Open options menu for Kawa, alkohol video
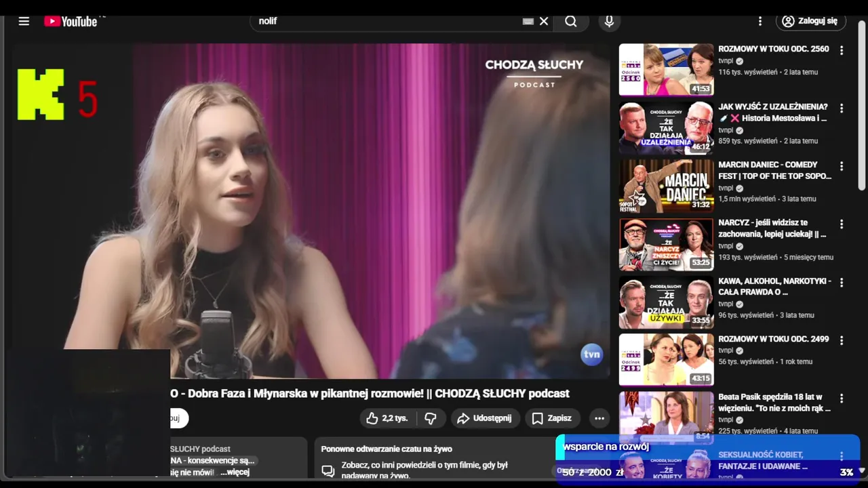The image size is (868, 488). click(842, 282)
